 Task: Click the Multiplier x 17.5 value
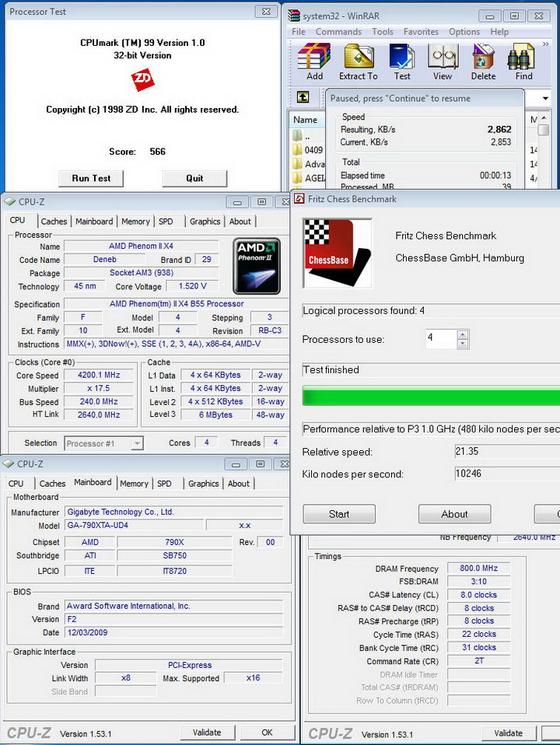(99, 388)
